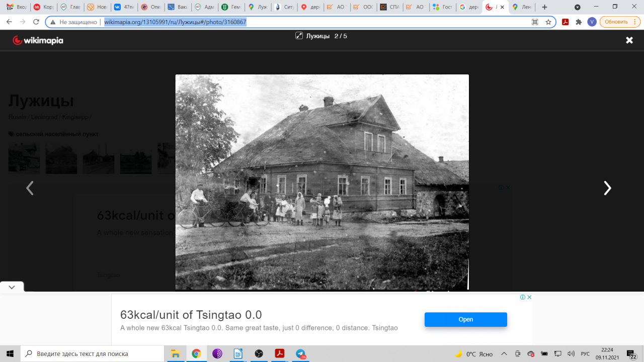The width and height of the screenshot is (644, 362).
Task: Open the Wikimapia logo home link
Action: pyautogui.click(x=38, y=41)
